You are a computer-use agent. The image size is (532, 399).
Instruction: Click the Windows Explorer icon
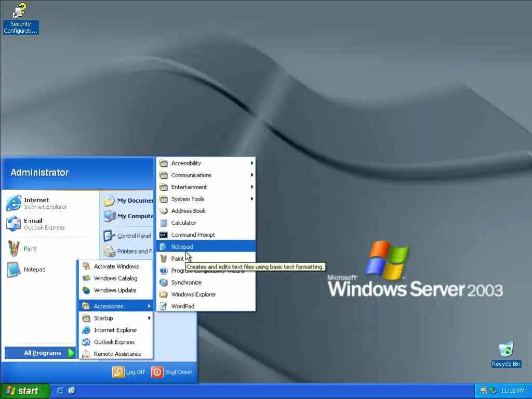[164, 294]
